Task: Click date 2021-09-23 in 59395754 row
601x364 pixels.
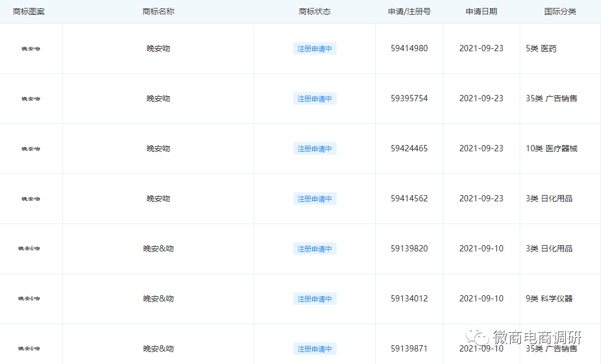Action: tap(482, 98)
